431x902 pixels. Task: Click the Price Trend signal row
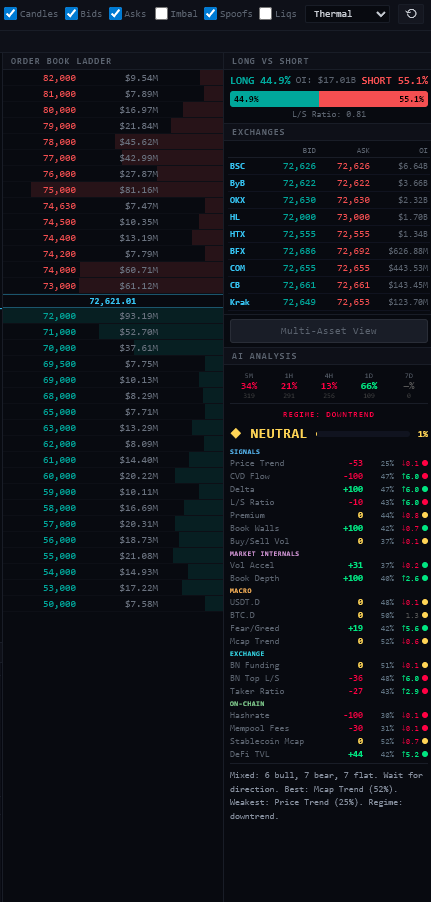[329, 463]
